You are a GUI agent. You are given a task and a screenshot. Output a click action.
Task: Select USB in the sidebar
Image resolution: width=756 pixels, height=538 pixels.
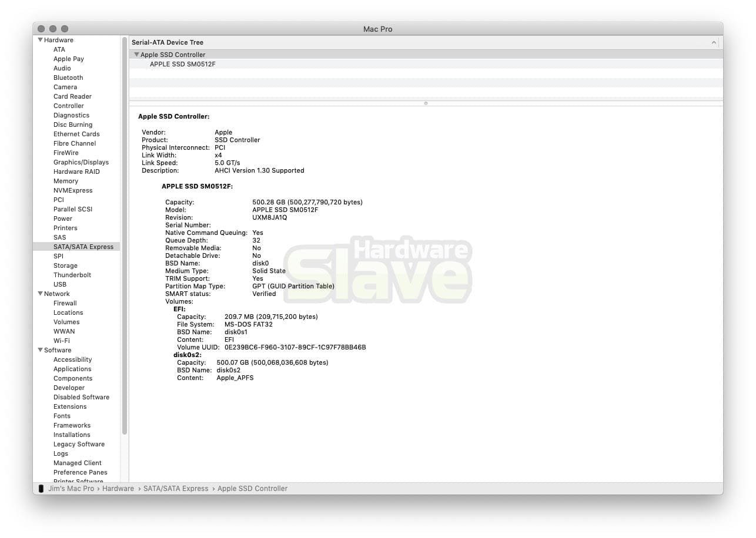click(x=60, y=284)
